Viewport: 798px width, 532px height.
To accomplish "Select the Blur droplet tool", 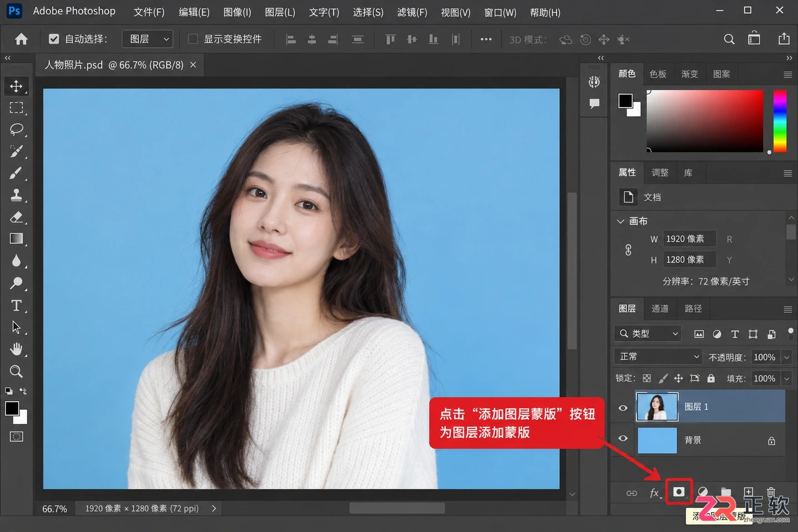I will tap(16, 261).
